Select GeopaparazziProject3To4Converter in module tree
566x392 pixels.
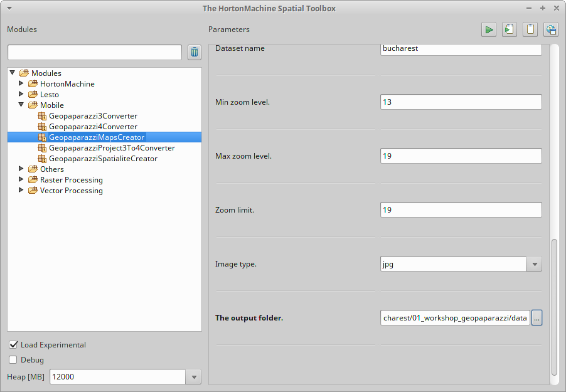112,148
